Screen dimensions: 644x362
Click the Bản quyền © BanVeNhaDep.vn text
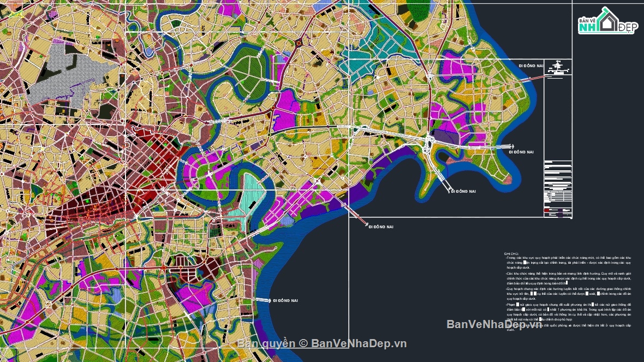(x=322, y=343)
